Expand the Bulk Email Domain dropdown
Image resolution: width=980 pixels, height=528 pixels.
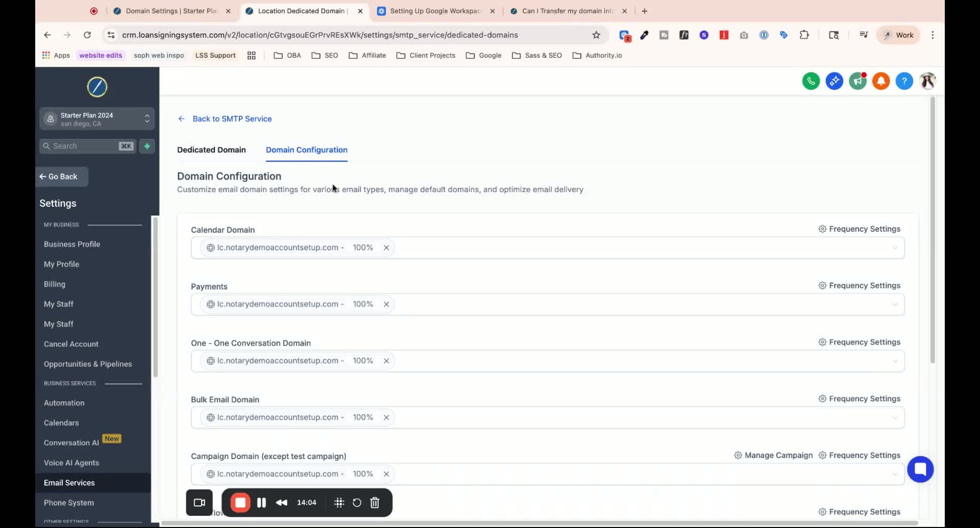895,418
